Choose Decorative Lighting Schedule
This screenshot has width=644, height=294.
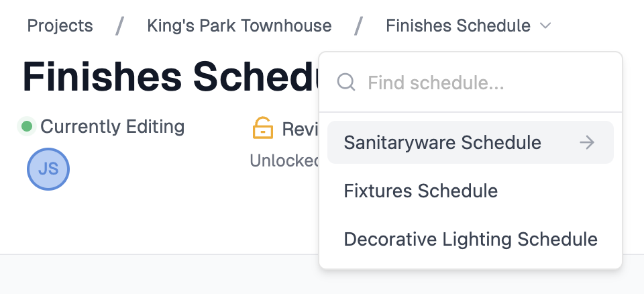[x=470, y=240]
